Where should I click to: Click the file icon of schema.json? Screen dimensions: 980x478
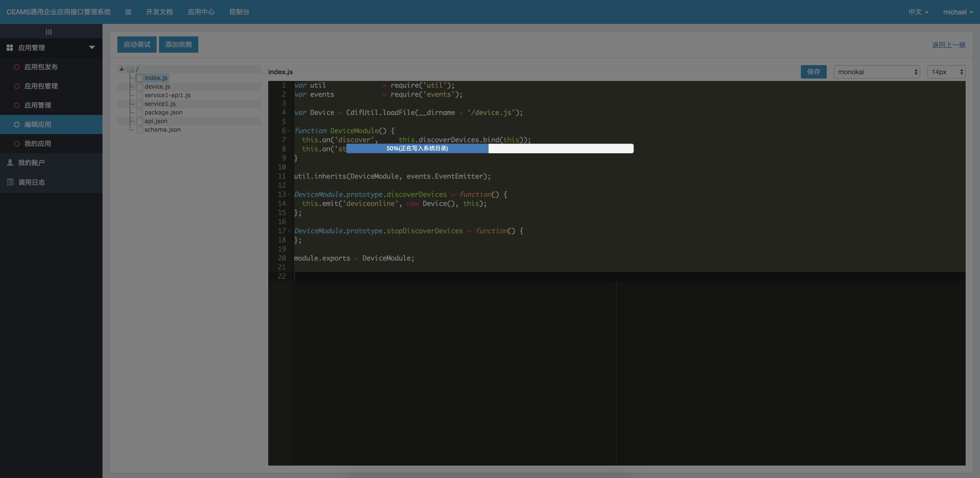140,130
